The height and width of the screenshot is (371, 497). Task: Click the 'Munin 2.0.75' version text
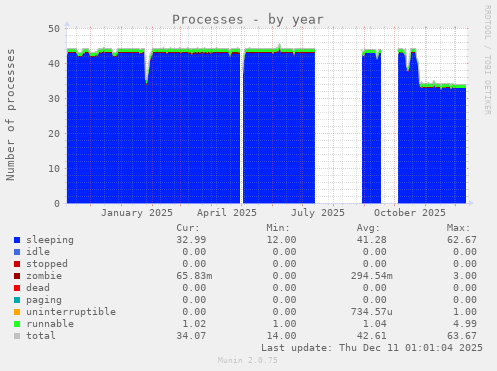(248, 360)
